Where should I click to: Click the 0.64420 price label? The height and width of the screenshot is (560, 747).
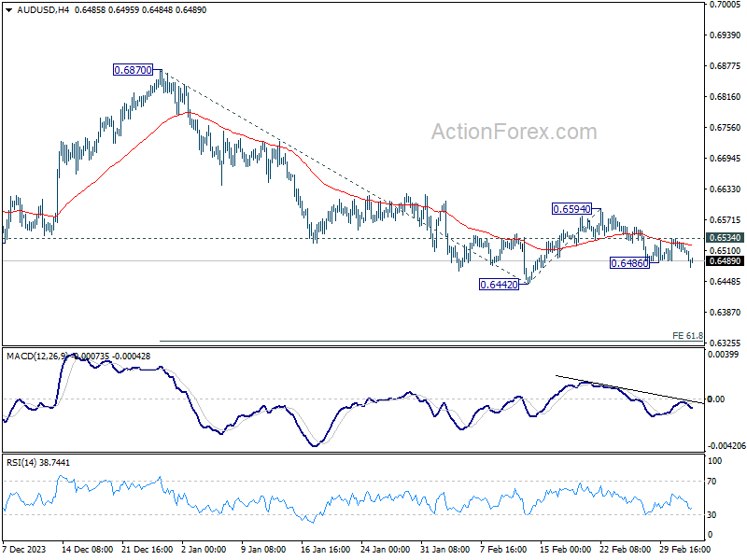coord(499,285)
